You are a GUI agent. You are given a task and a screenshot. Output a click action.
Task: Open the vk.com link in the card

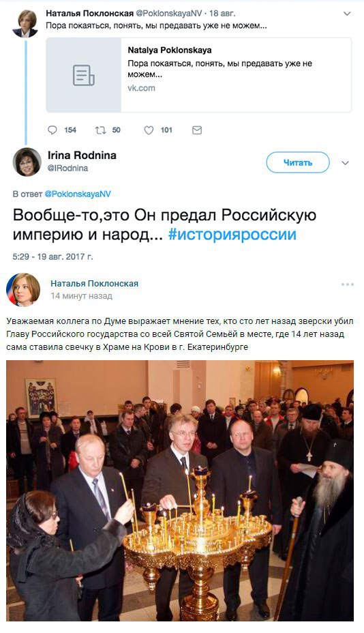click(141, 88)
